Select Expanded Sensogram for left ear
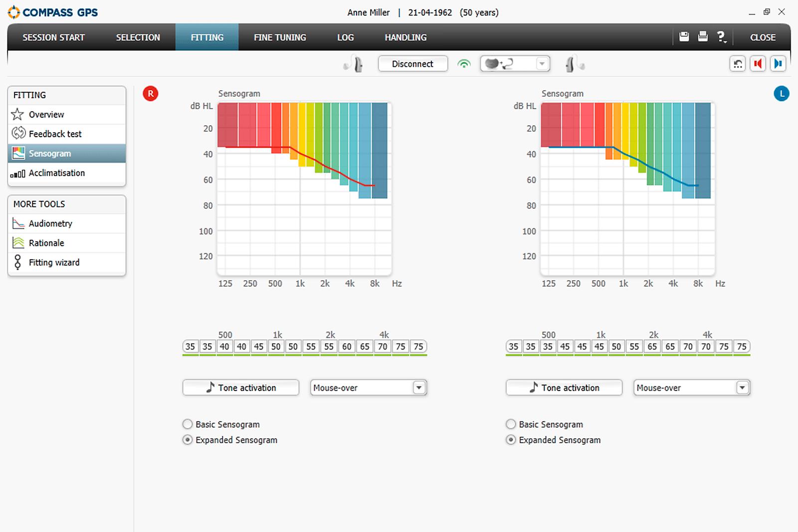 coord(511,440)
